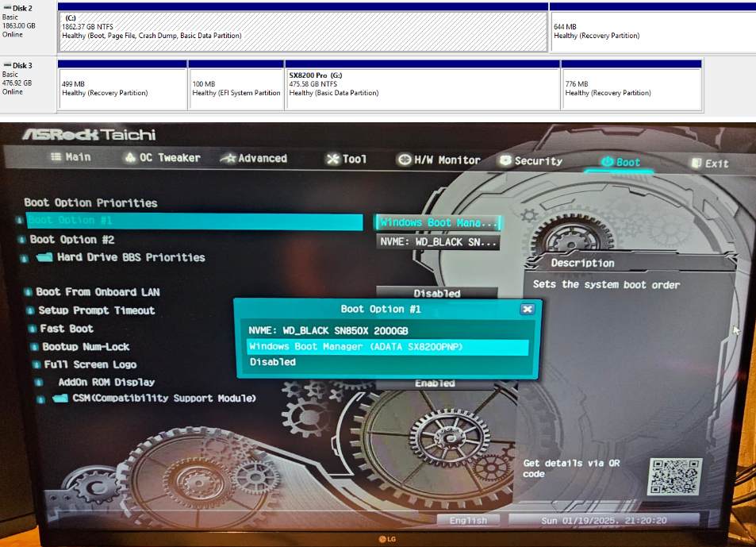Open CSM(Compatibility Support Module) folder
This screenshot has height=547, width=756.
[164, 399]
